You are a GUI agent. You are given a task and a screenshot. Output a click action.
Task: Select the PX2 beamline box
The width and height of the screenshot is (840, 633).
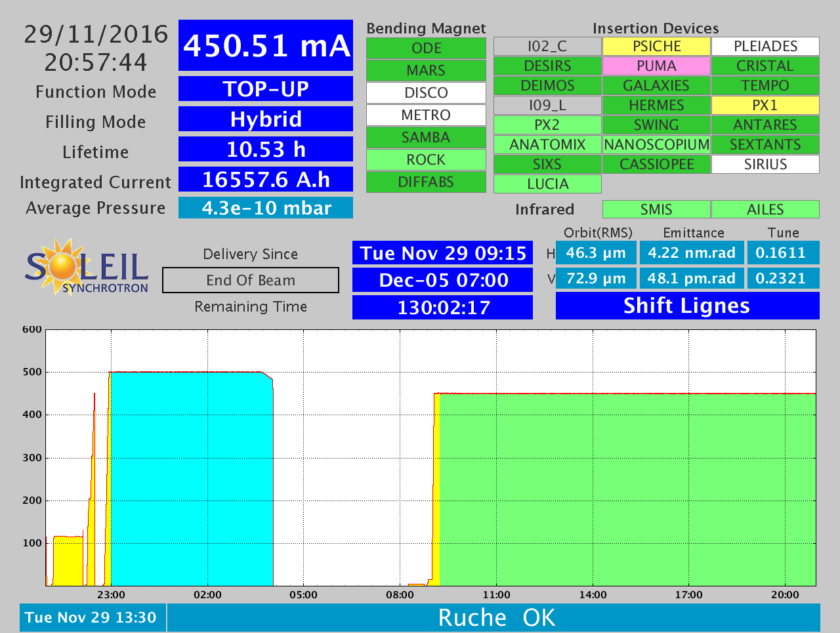[547, 125]
